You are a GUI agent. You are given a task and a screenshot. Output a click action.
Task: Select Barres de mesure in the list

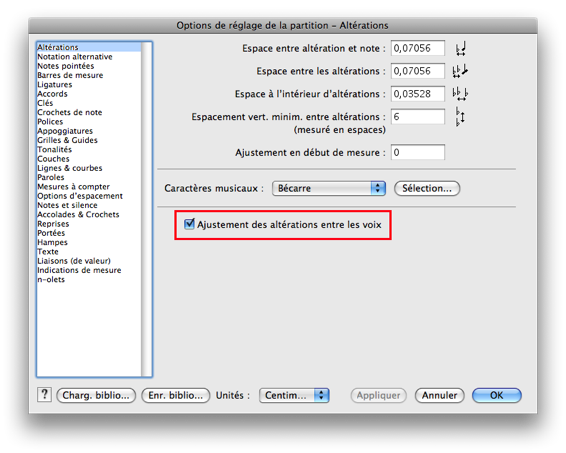pos(70,75)
